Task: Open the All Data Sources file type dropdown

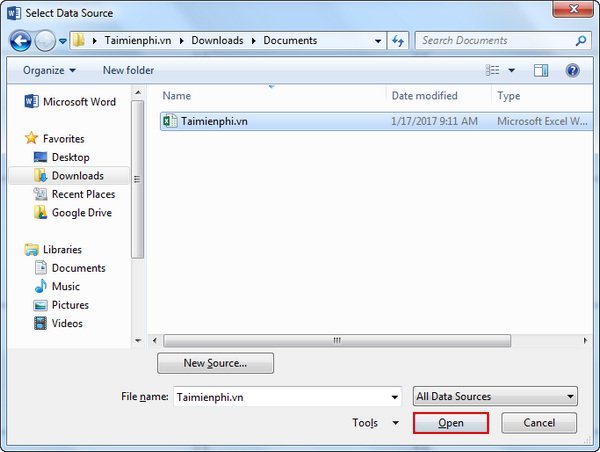Action: pos(495,397)
